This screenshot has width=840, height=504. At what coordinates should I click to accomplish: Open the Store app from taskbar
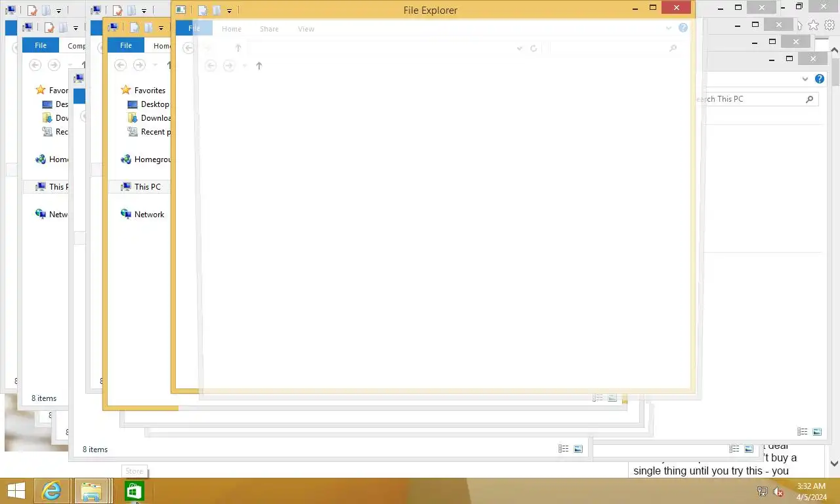(x=134, y=491)
